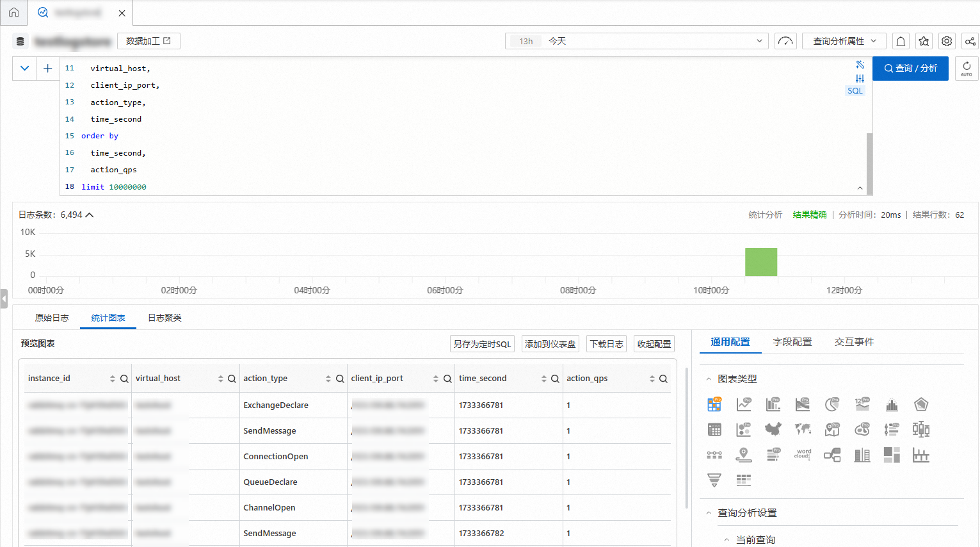Viewport: 980px width, 547px height.
Task: Choose the flow diagram chart icon
Action: [832, 455]
